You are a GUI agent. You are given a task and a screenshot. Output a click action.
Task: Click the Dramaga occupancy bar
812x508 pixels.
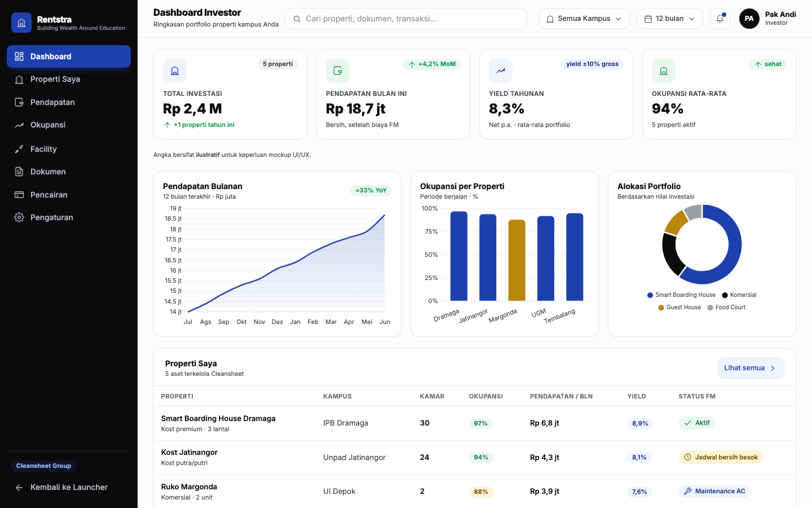point(459,256)
